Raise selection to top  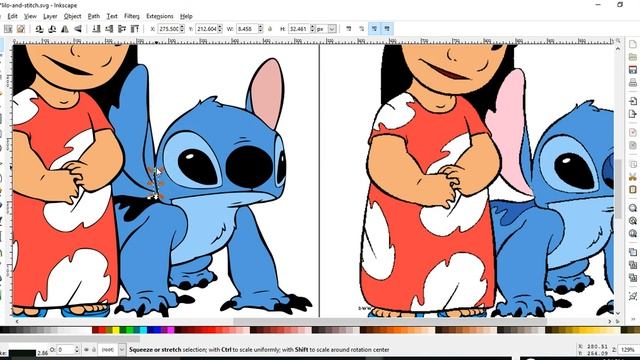point(134,29)
